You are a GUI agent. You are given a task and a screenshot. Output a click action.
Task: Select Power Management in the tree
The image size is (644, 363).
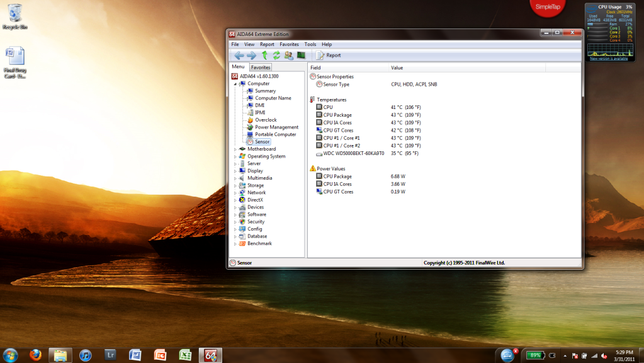click(x=273, y=127)
